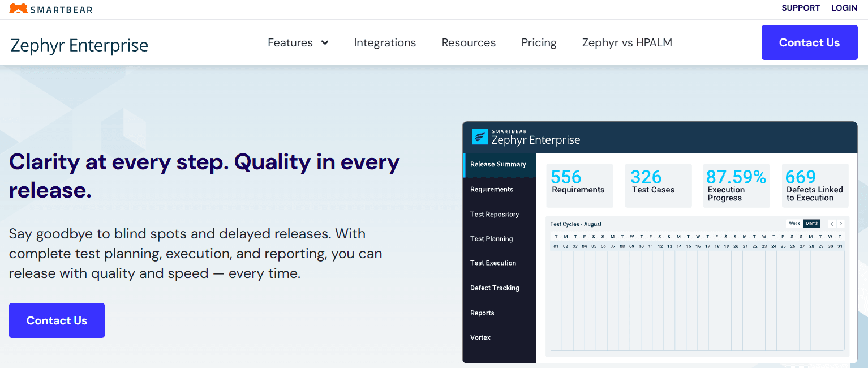
Task: Select Release Summary in dashboard sidebar
Action: tap(499, 165)
